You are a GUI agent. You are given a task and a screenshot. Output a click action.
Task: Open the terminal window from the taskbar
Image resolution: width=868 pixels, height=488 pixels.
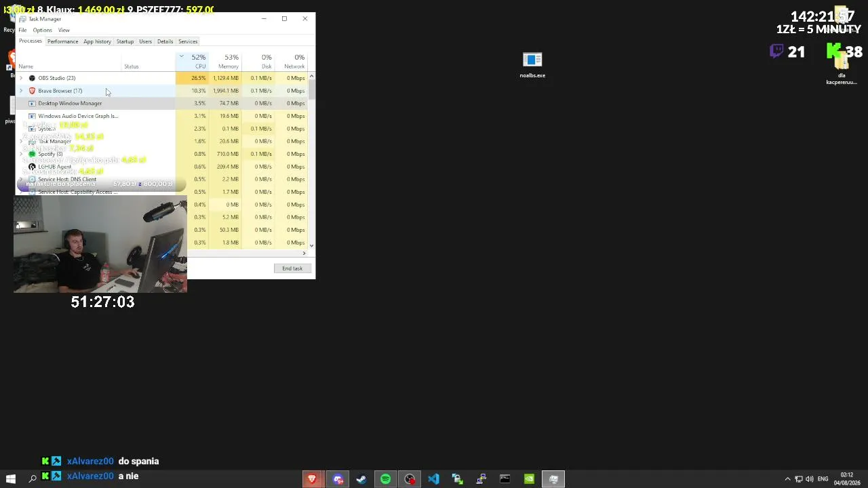click(x=505, y=479)
